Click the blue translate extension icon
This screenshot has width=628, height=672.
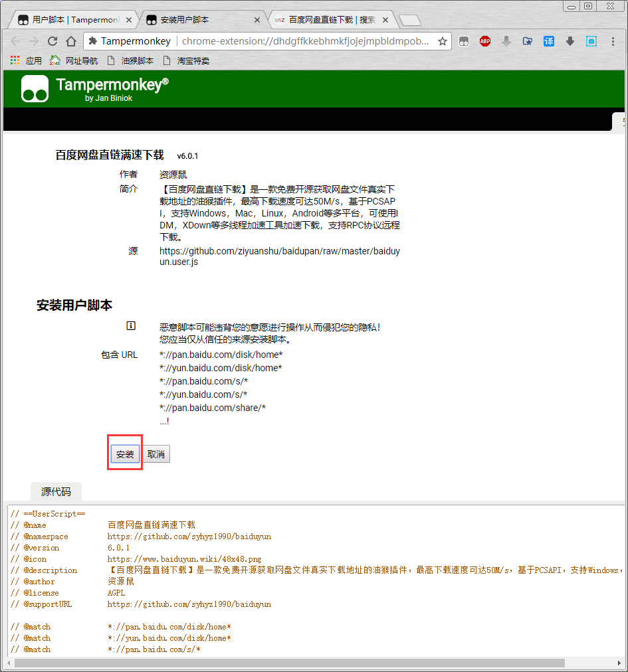[x=549, y=41]
